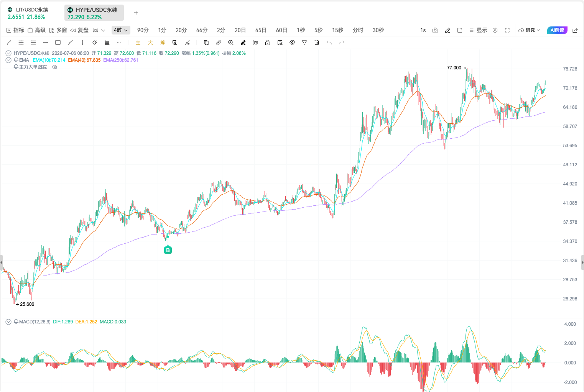Switch to the LIT/USDC永续 tab

pos(32,13)
